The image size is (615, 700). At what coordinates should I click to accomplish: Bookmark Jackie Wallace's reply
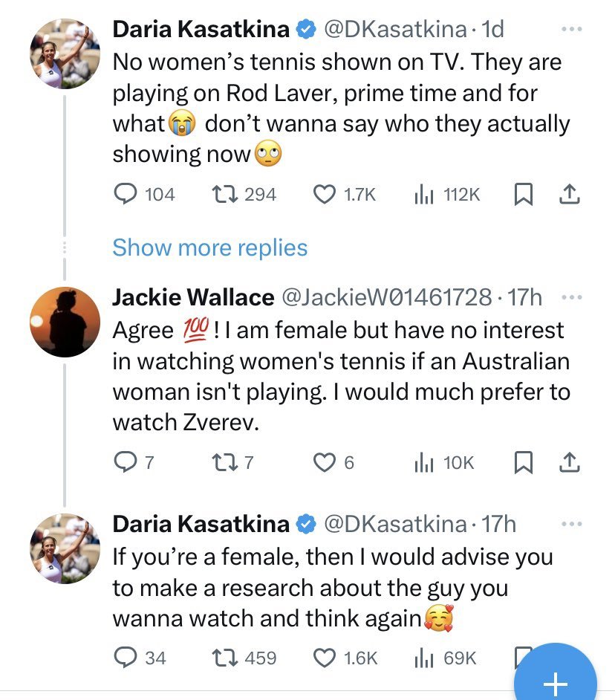point(523,463)
